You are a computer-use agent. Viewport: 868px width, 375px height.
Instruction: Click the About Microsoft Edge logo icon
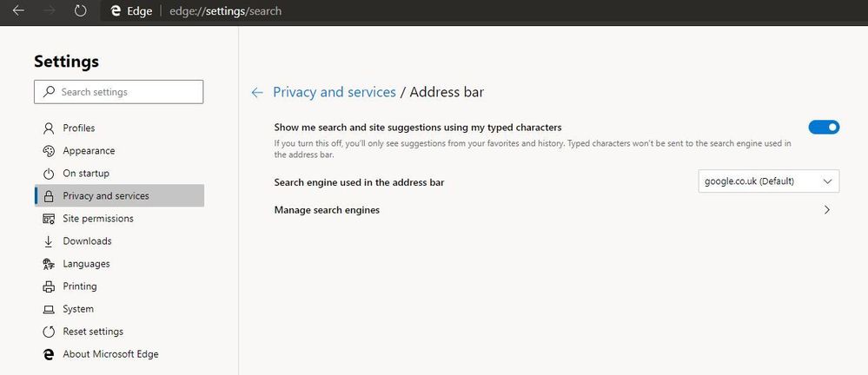point(49,354)
